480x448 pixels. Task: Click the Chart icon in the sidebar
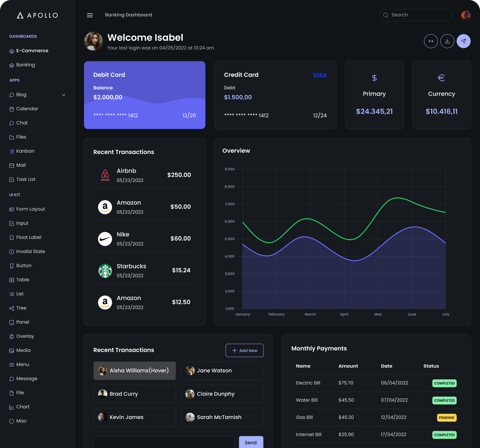click(12, 407)
